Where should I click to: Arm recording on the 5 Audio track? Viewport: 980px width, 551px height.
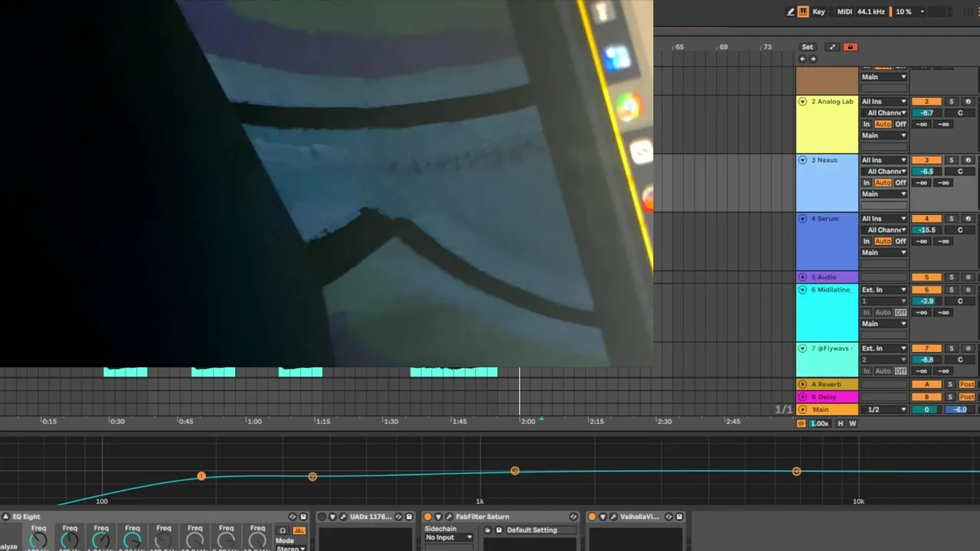[x=968, y=277]
